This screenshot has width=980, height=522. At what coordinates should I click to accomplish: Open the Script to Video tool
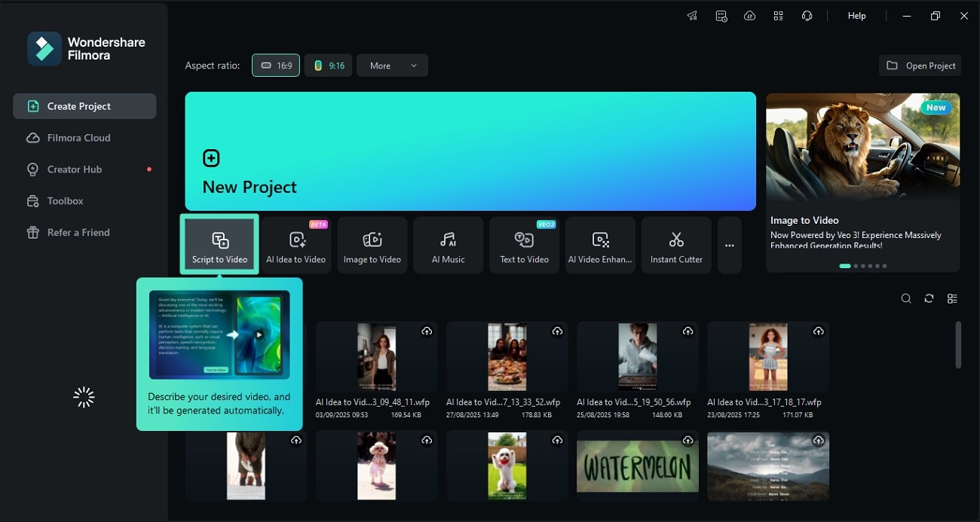click(219, 245)
